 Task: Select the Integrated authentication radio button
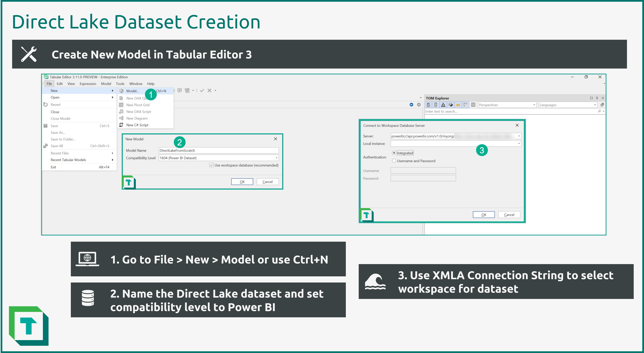[394, 153]
